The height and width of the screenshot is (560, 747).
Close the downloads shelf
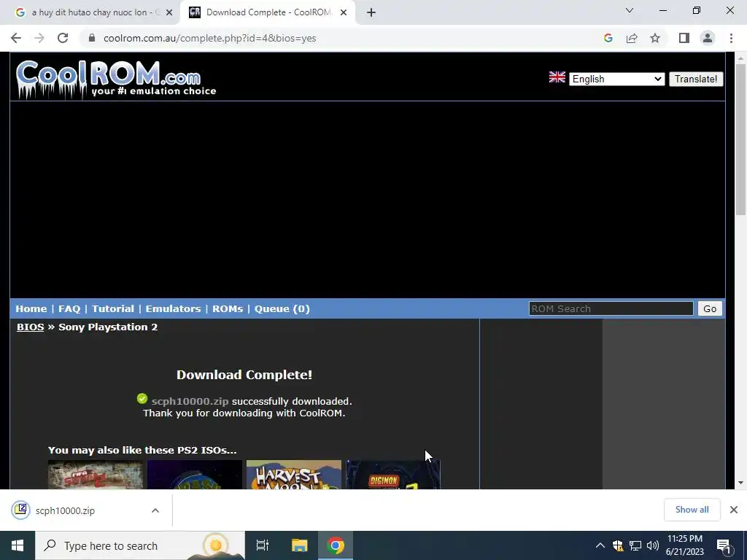734,510
